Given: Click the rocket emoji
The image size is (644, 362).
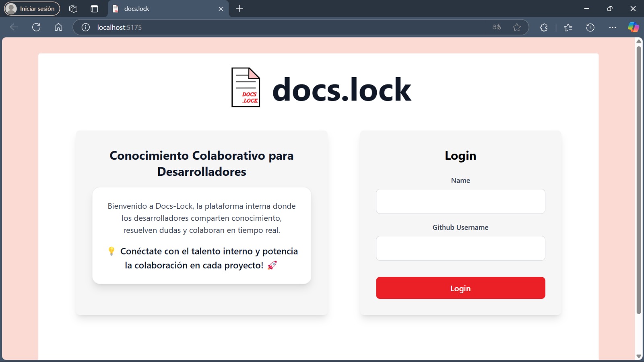Looking at the screenshot, I should point(272,265).
